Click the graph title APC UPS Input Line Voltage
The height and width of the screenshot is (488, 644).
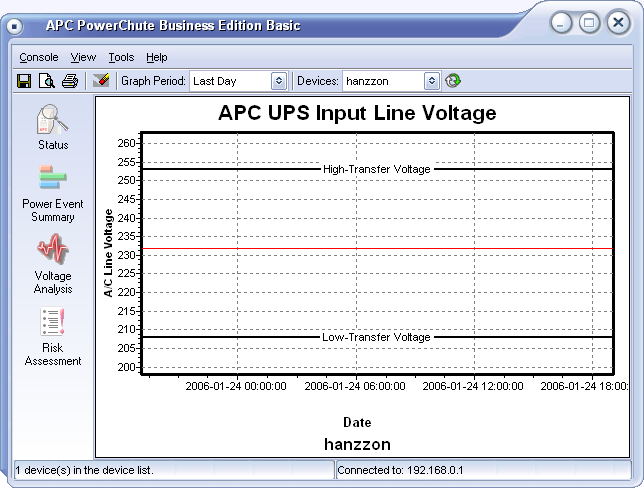[357, 113]
